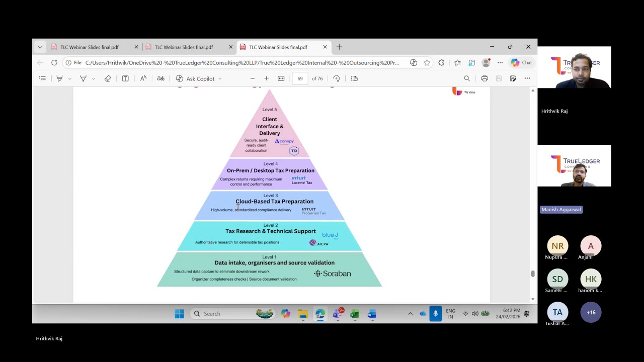This screenshot has width=644, height=362.
Task: Choose the Add text tool
Action: [125, 78]
